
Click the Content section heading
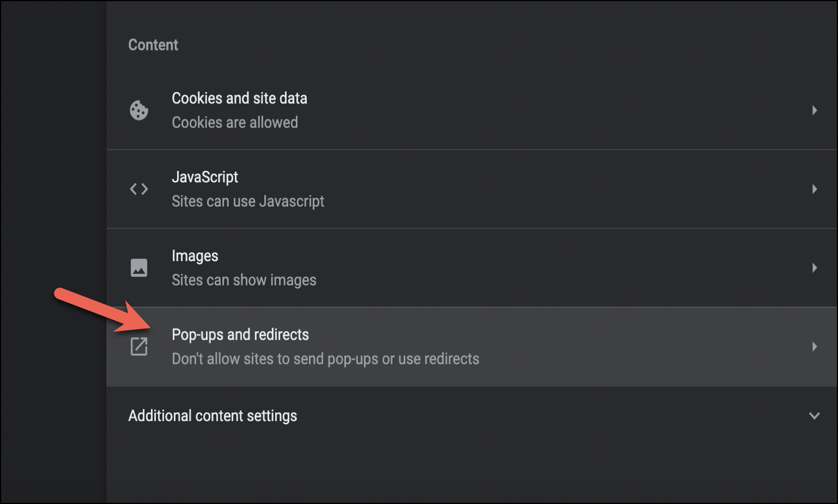coord(153,45)
